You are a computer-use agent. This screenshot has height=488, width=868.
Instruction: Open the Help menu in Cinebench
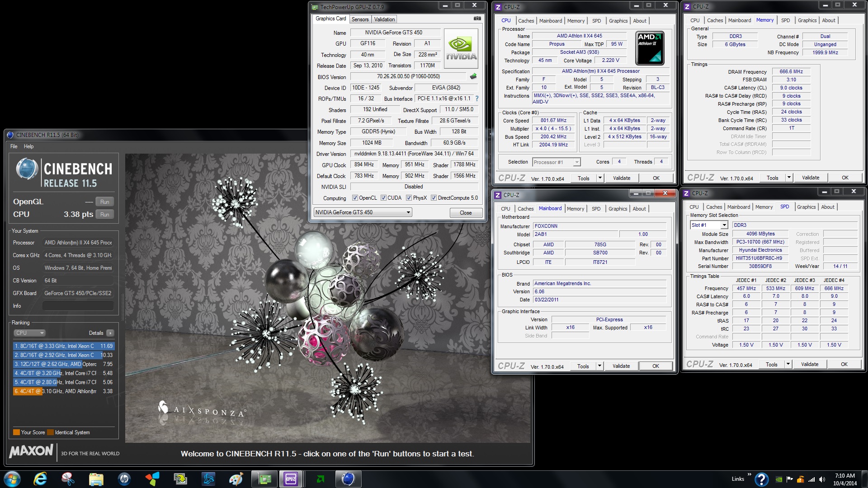29,146
